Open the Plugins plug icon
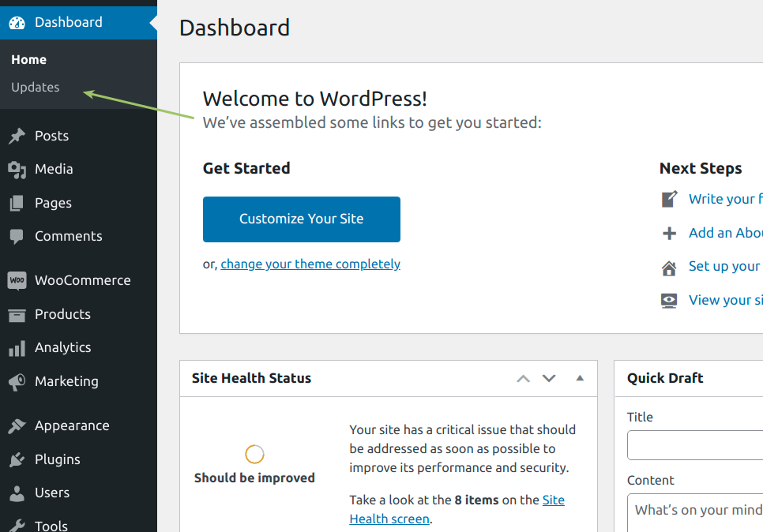763x532 pixels. [17, 459]
